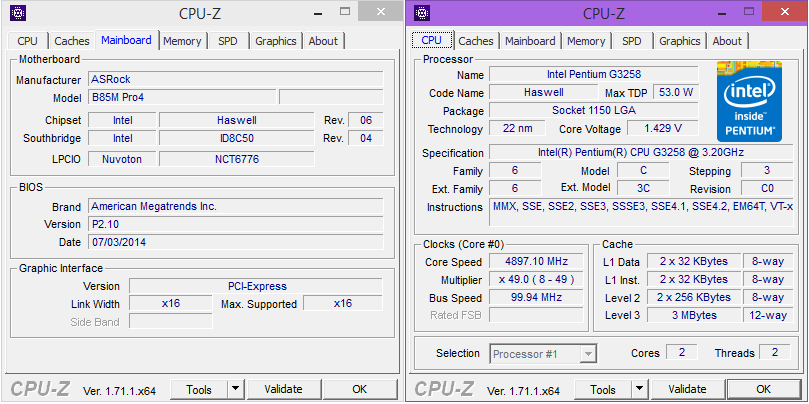The width and height of the screenshot is (809, 404).
Task: Click the Instructions list field
Action: click(x=641, y=212)
